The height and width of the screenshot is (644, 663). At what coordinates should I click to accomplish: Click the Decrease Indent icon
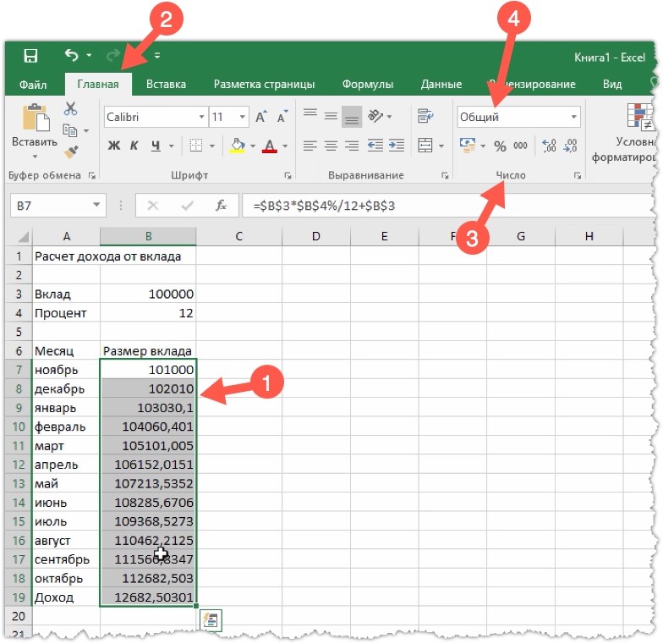[x=375, y=146]
